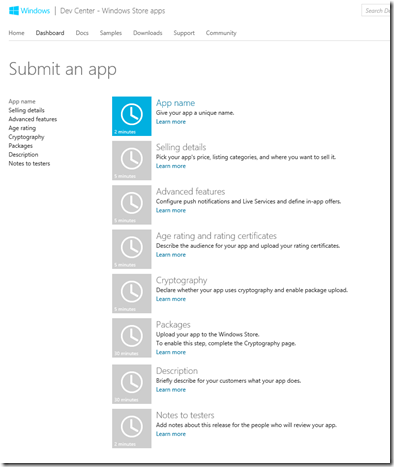This screenshot has height=467, width=394.
Task: Click the Advanced features step heading
Action: (190, 192)
